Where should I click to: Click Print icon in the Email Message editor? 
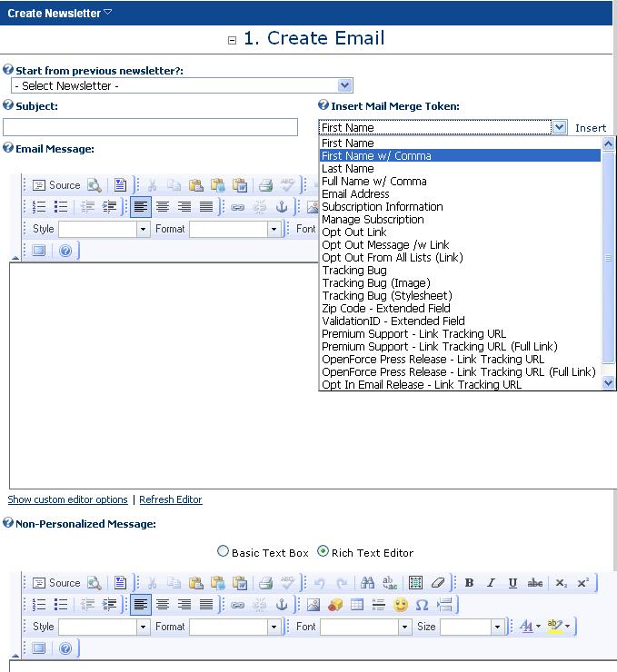click(266, 185)
